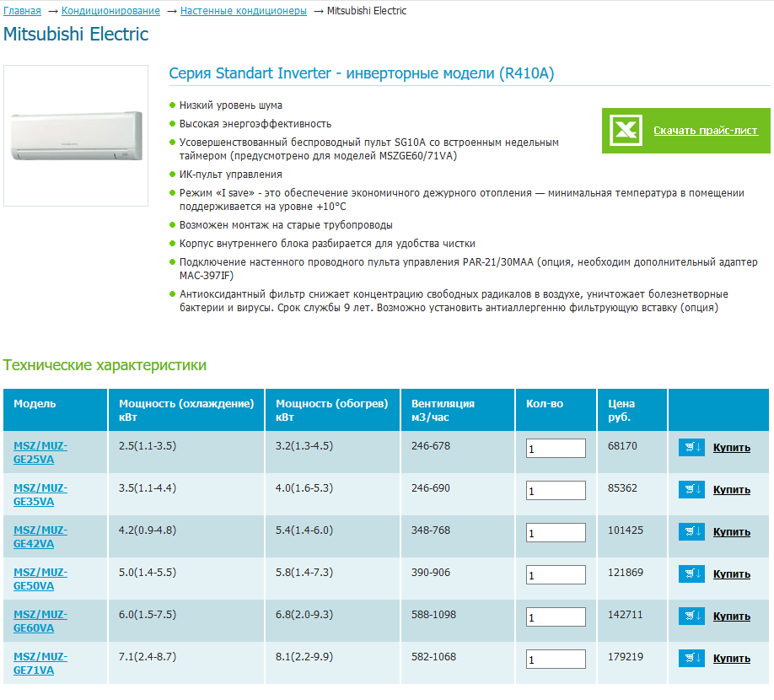Click the cart icon for MSZ/MUZ-GE50VA

pyautogui.click(x=691, y=573)
